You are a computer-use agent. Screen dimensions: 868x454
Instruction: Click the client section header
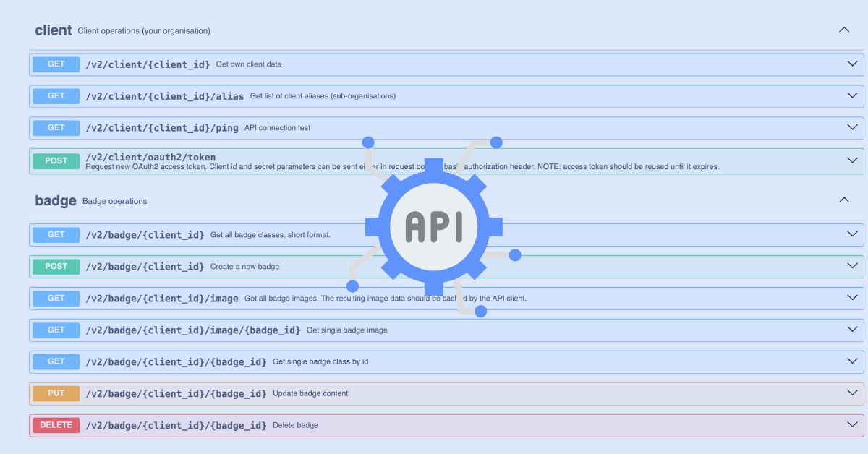(x=53, y=30)
